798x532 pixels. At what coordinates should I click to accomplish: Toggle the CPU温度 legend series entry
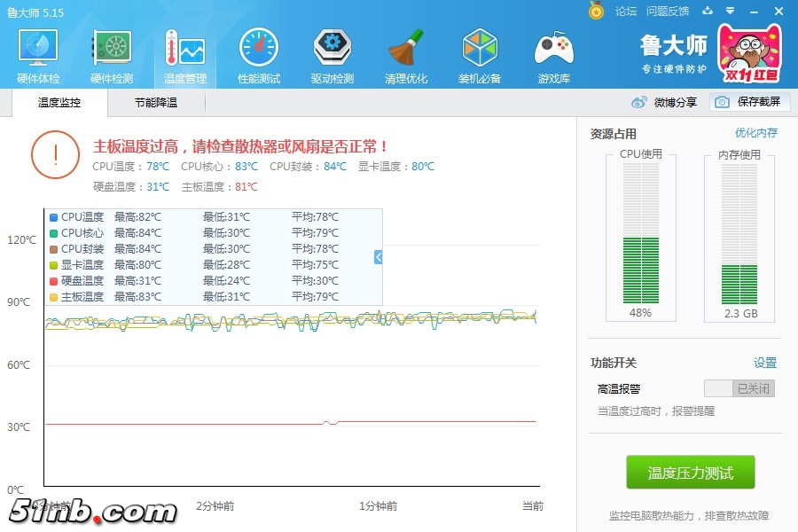coord(77,217)
